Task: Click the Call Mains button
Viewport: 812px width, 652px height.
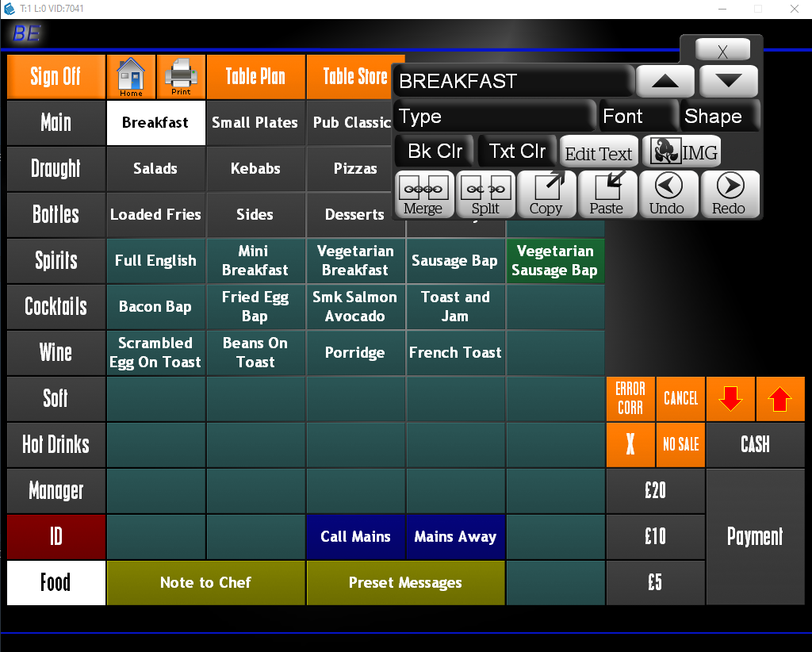Action: pyautogui.click(x=355, y=537)
